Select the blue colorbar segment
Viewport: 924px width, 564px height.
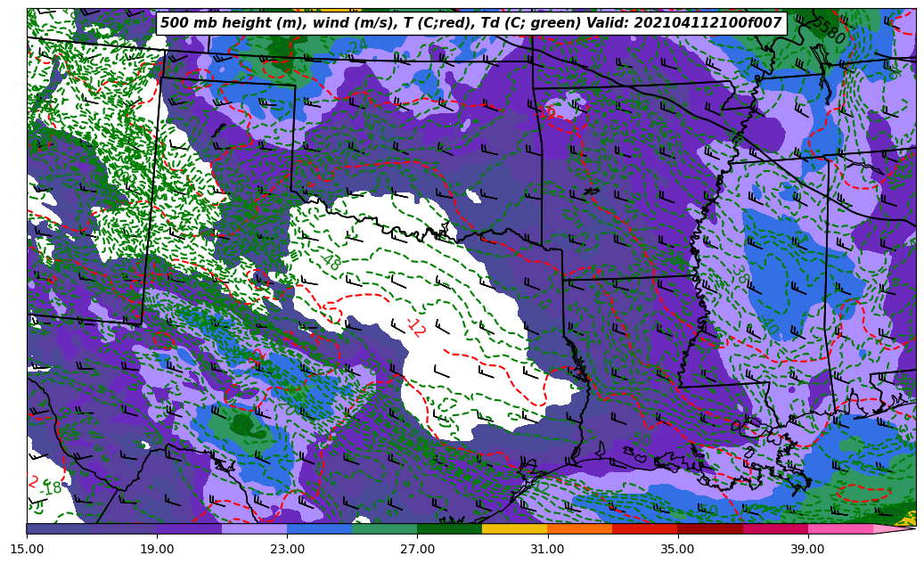coord(319,528)
